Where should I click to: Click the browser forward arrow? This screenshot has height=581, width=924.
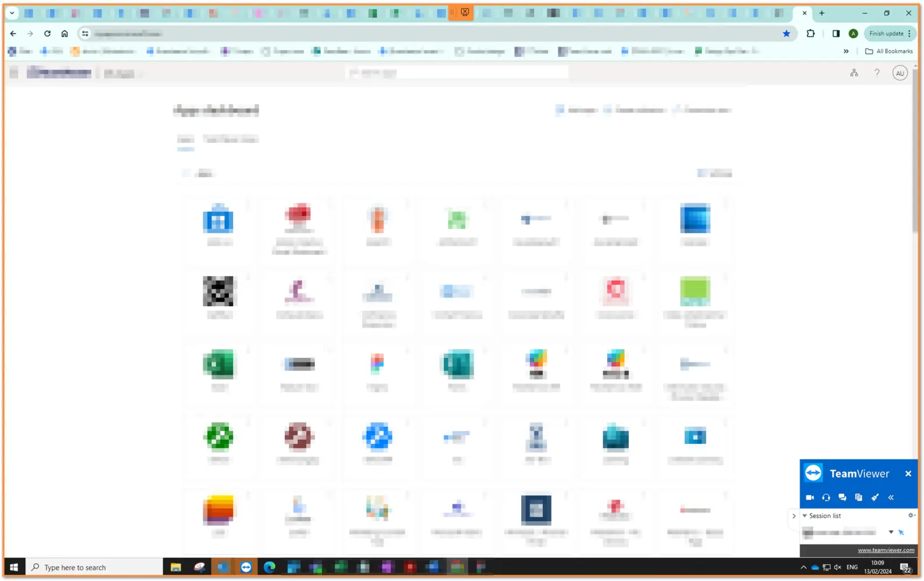(x=30, y=34)
